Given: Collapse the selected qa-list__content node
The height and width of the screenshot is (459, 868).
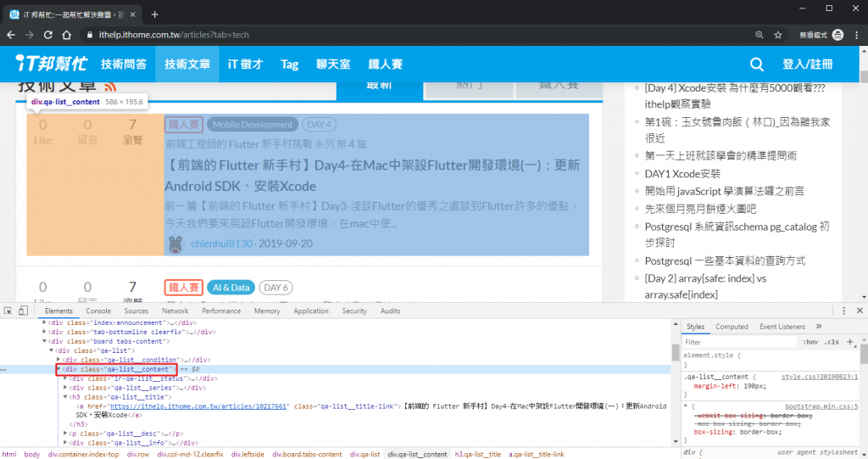Looking at the screenshot, I should 58,369.
